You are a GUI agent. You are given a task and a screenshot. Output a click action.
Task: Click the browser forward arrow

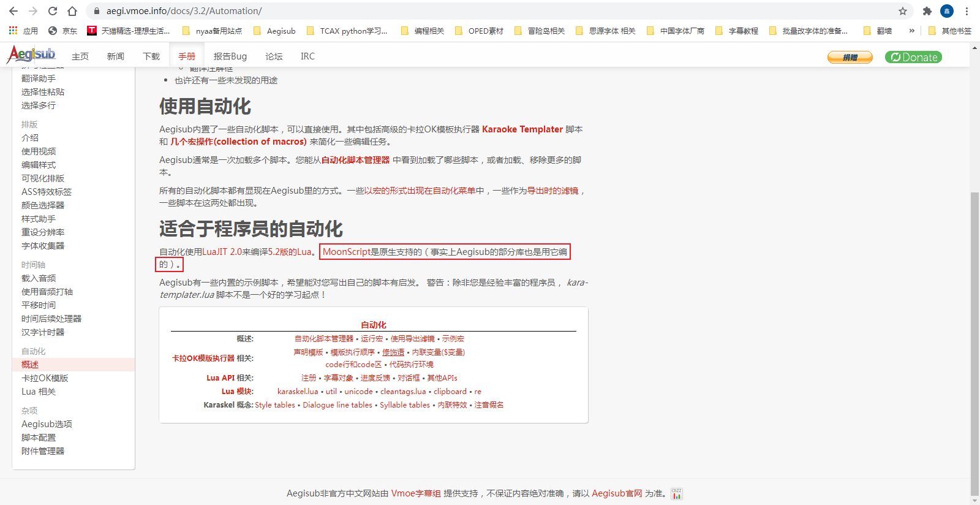tap(33, 11)
